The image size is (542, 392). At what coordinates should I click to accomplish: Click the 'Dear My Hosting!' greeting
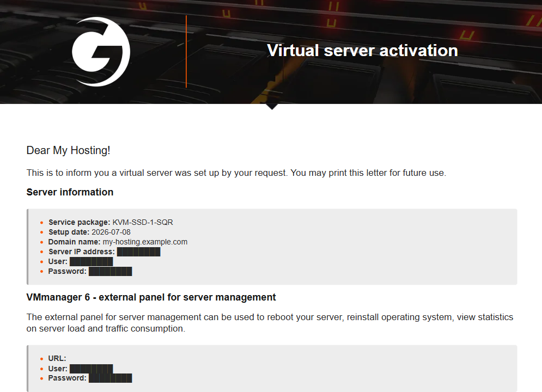pyautogui.click(x=68, y=150)
